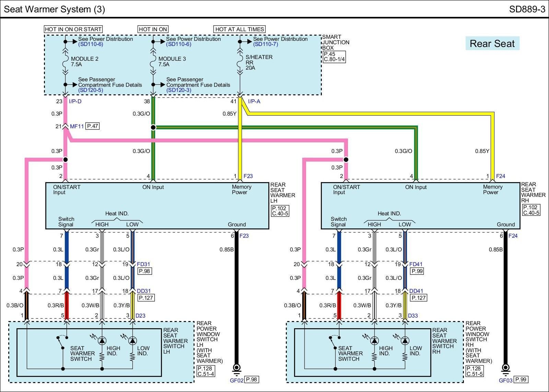This screenshot has width=549, height=392.
Task: Click the MODULE 3 7.5A fuse symbol
Action: (x=153, y=62)
